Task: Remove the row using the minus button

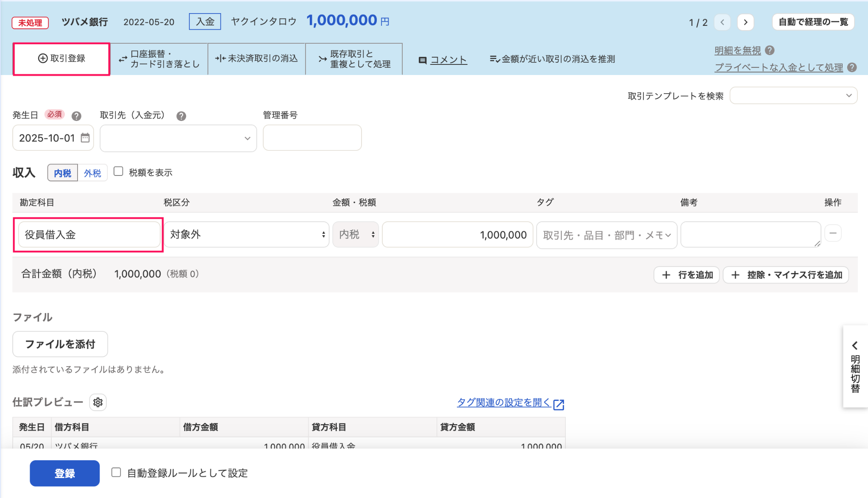Action: (x=833, y=233)
